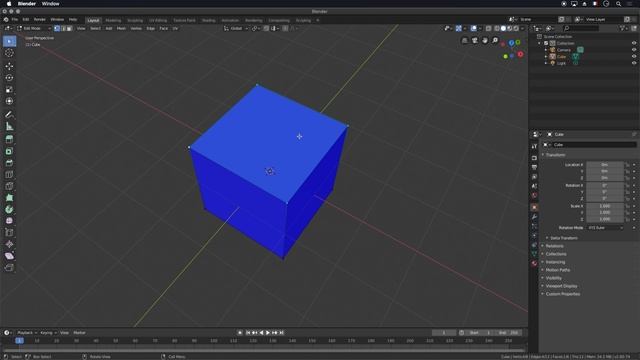Open the timeline Marker menu

(79, 333)
